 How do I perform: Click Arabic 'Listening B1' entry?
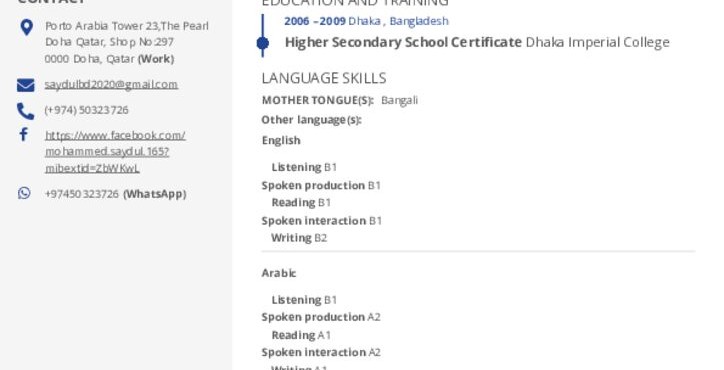pos(304,300)
